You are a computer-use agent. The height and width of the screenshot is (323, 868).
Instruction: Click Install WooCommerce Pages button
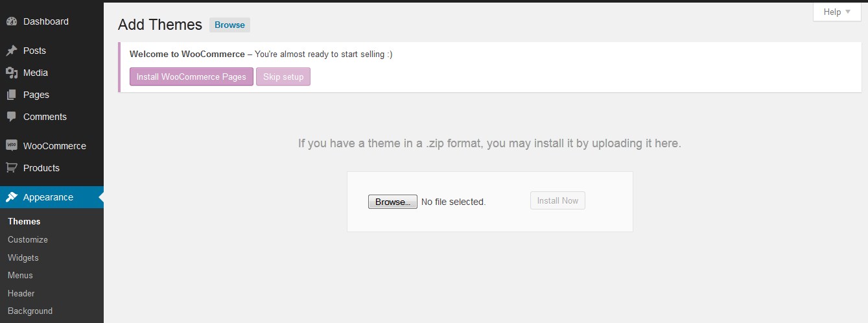click(191, 77)
